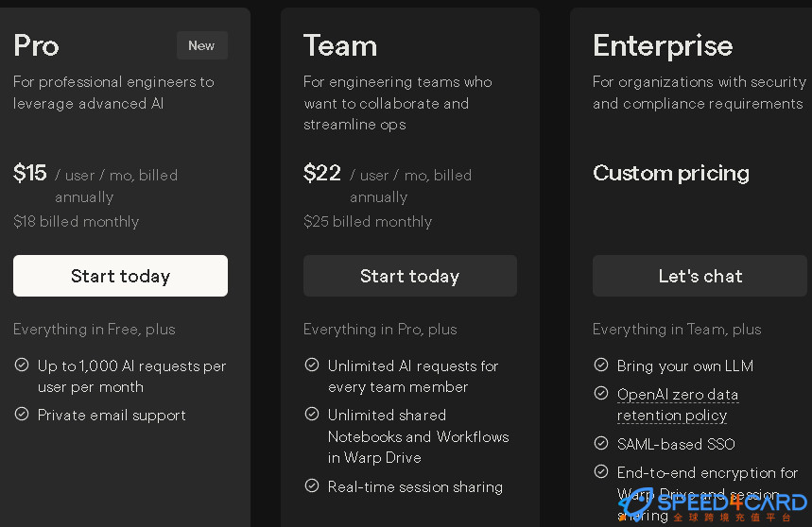Viewport: 812px width, 527px height.
Task: Select the Team plan heading
Action: tap(340, 45)
